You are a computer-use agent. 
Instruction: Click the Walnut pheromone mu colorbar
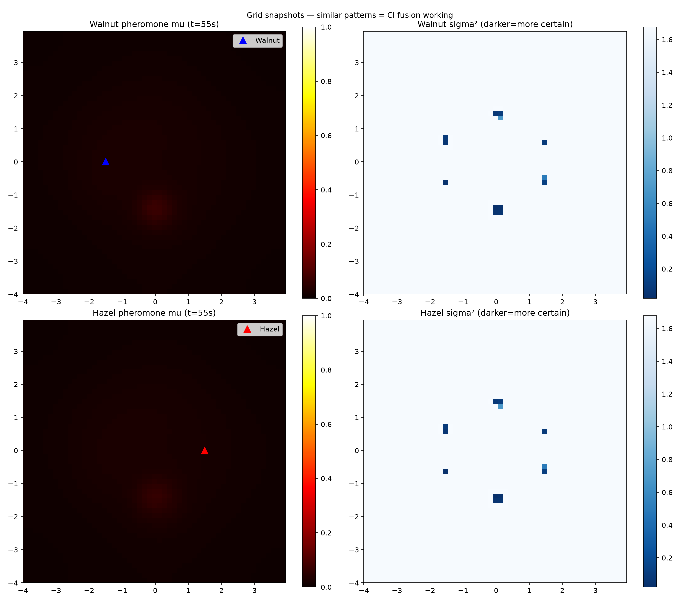tap(309, 163)
